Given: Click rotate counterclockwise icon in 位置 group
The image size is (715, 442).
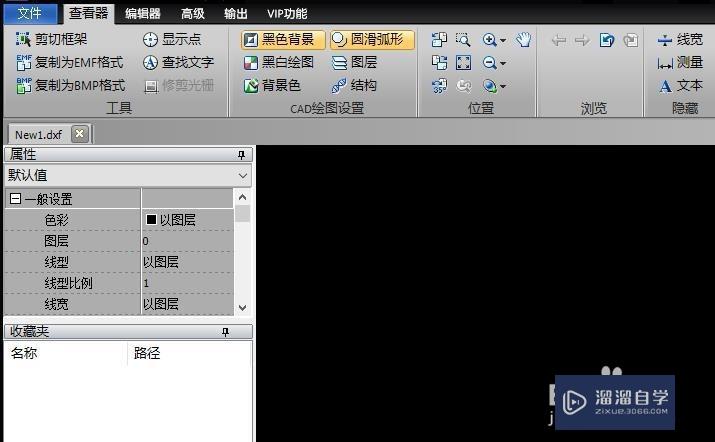Looking at the screenshot, I should (x=439, y=40).
